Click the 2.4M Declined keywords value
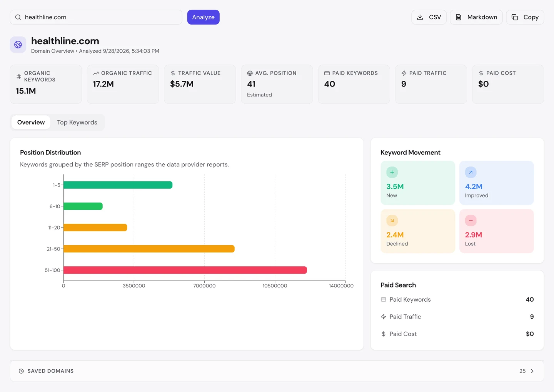The image size is (554, 392). click(x=395, y=235)
